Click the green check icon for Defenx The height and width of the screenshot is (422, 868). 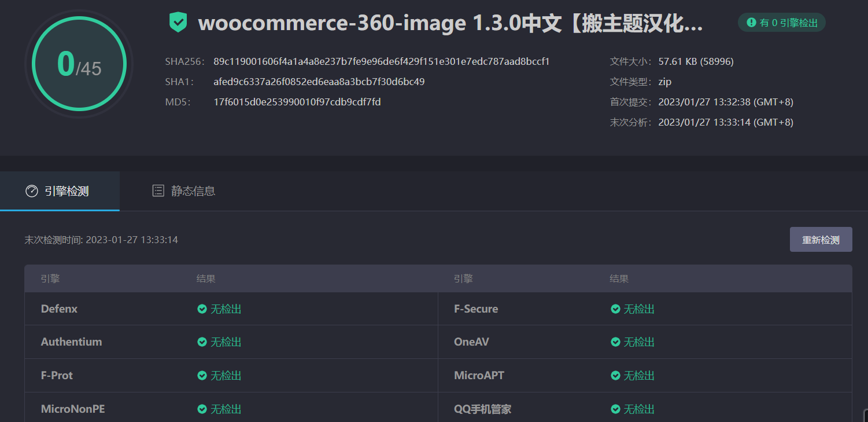202,309
